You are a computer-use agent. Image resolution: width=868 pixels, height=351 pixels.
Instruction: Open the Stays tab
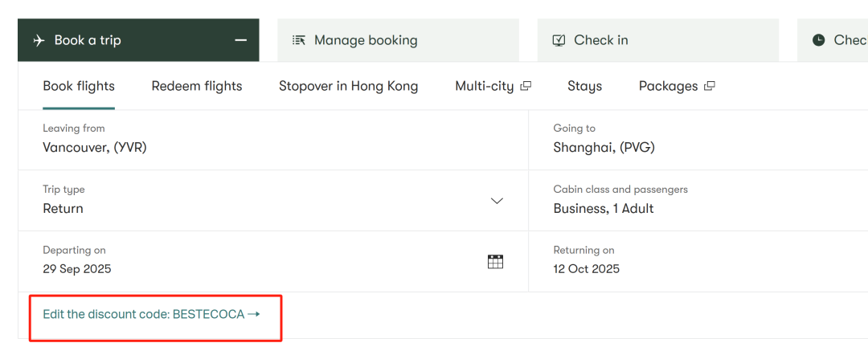click(x=584, y=86)
